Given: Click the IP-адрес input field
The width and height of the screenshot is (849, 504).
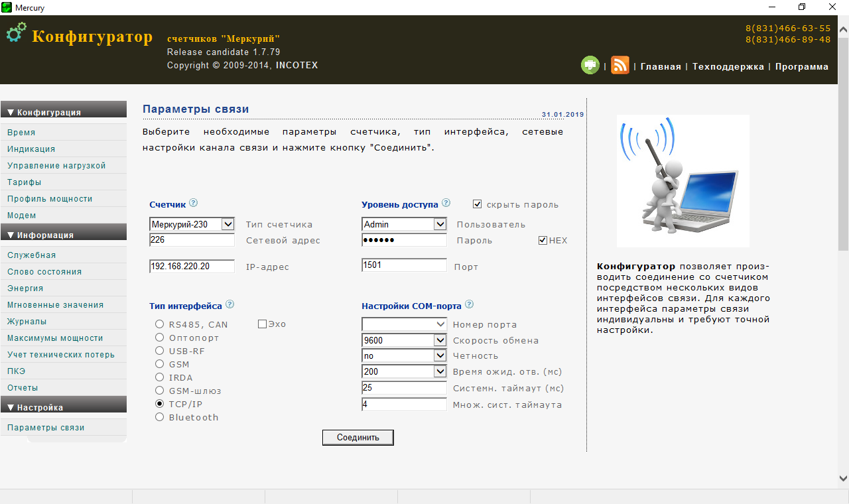Looking at the screenshot, I should [192, 266].
